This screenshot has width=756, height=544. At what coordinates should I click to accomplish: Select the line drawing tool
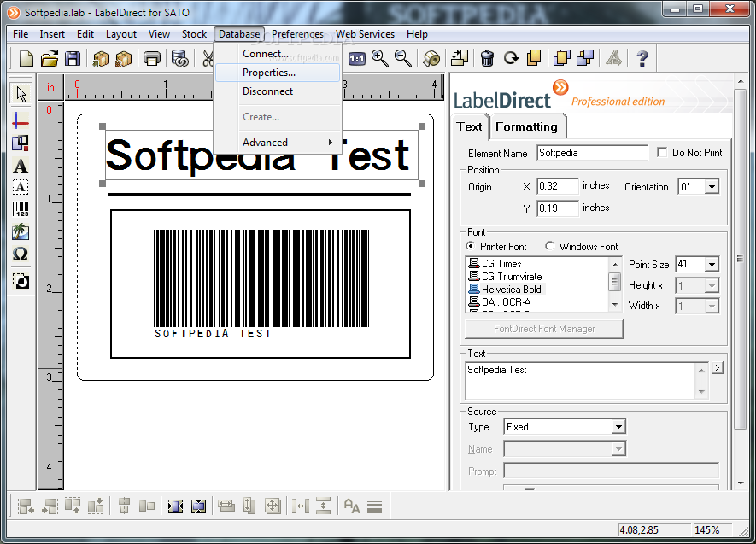coord(21,120)
